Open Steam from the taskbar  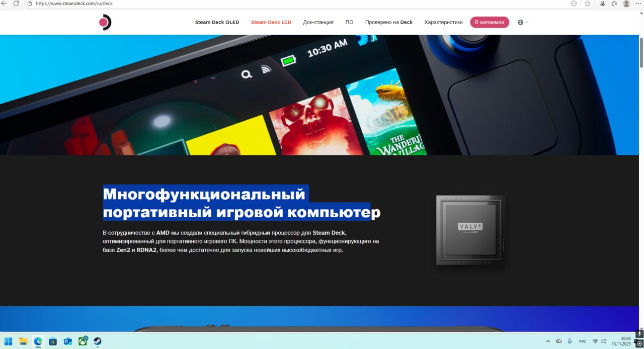pos(97,341)
